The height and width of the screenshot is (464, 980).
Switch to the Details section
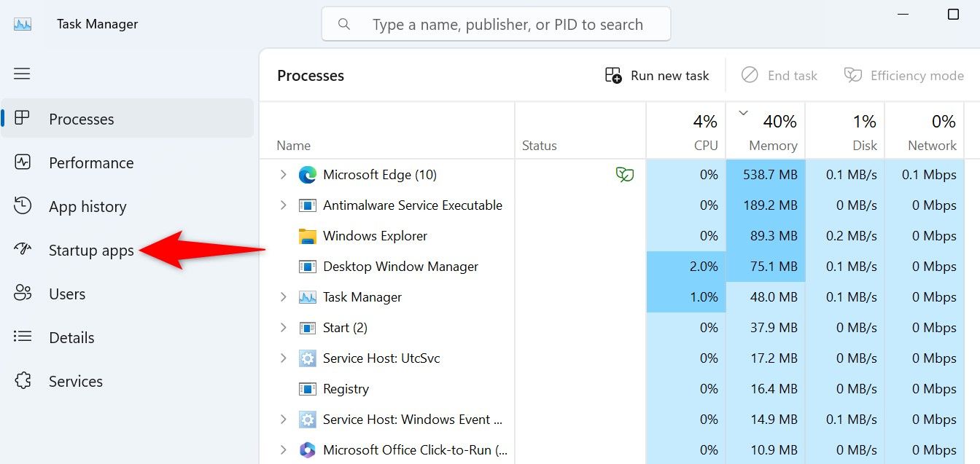[71, 337]
